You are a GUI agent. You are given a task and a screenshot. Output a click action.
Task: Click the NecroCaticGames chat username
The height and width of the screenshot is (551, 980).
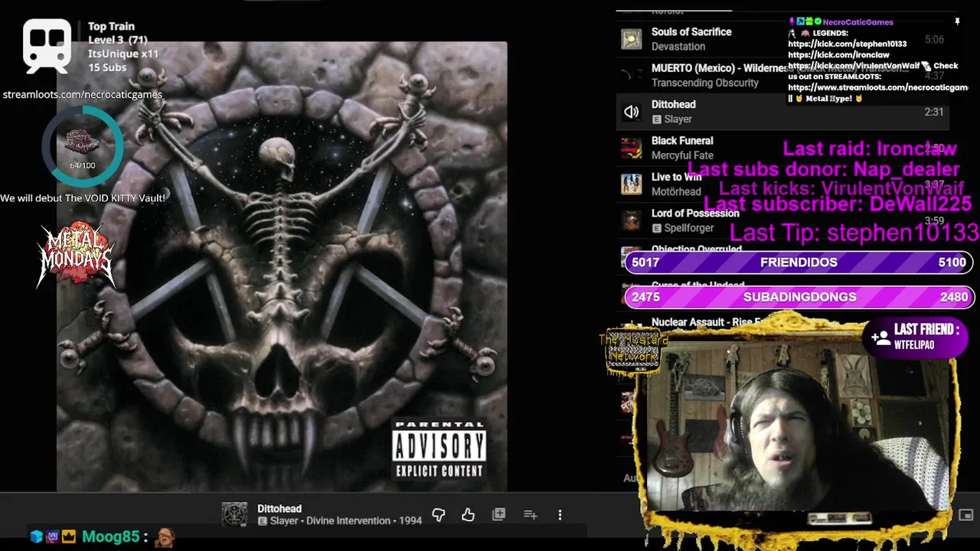click(x=857, y=22)
